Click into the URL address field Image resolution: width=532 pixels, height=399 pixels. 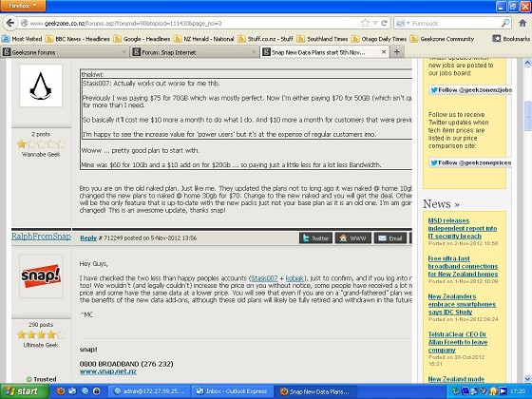(194, 23)
